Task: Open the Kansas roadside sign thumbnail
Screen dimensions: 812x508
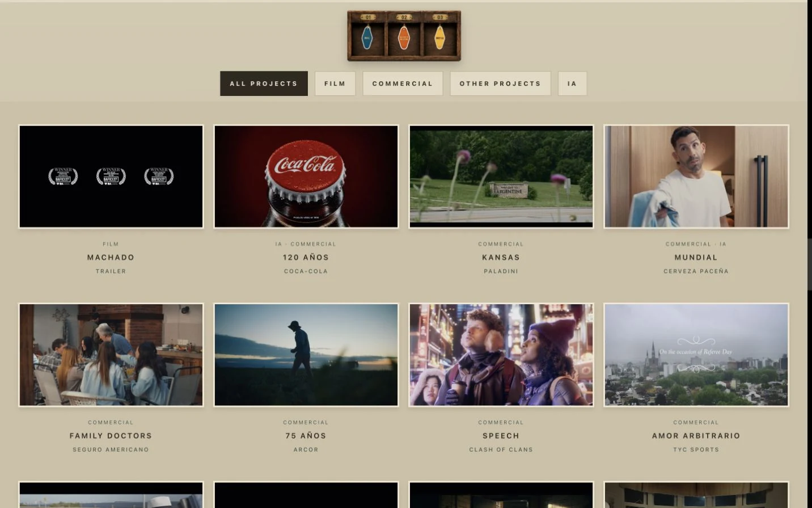Action: (x=501, y=177)
